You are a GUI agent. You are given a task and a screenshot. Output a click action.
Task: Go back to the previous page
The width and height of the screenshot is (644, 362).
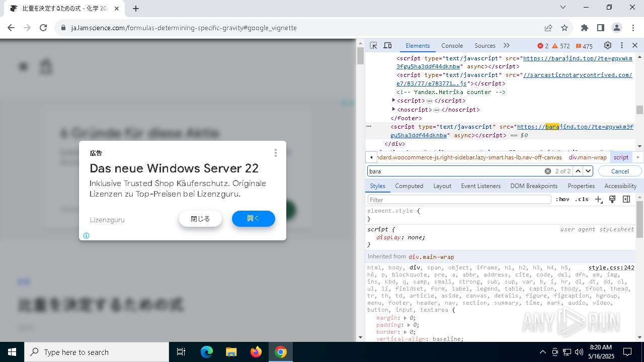click(x=11, y=28)
